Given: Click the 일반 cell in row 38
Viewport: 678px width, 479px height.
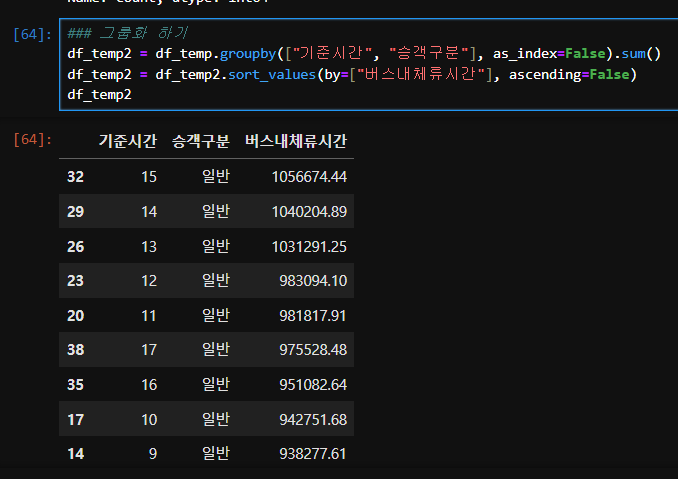Looking at the screenshot, I should [x=216, y=349].
